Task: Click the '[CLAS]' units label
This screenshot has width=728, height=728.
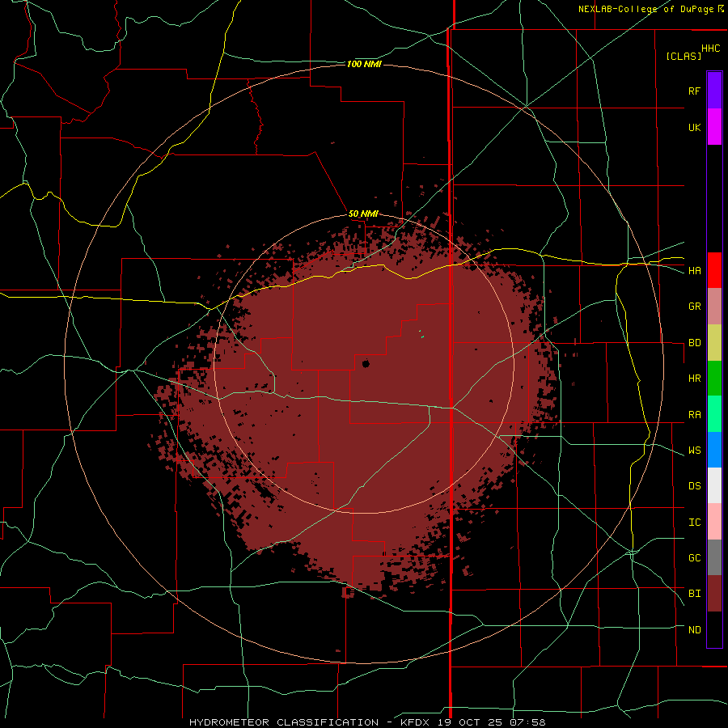Action: coord(684,56)
